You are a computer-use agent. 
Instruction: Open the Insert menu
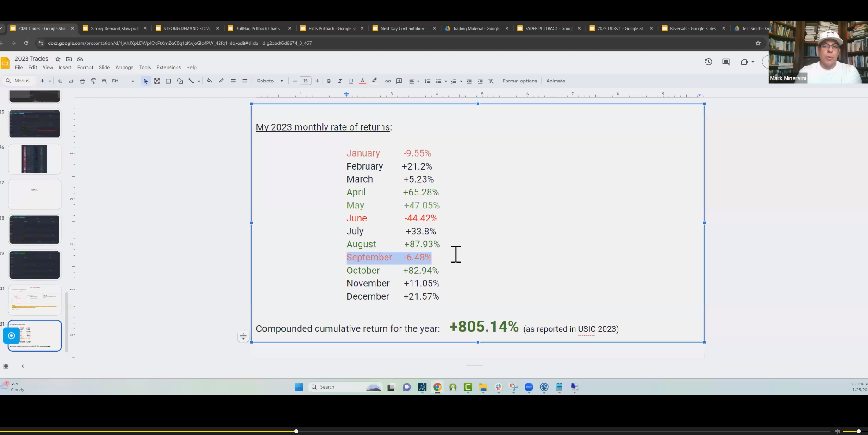65,67
